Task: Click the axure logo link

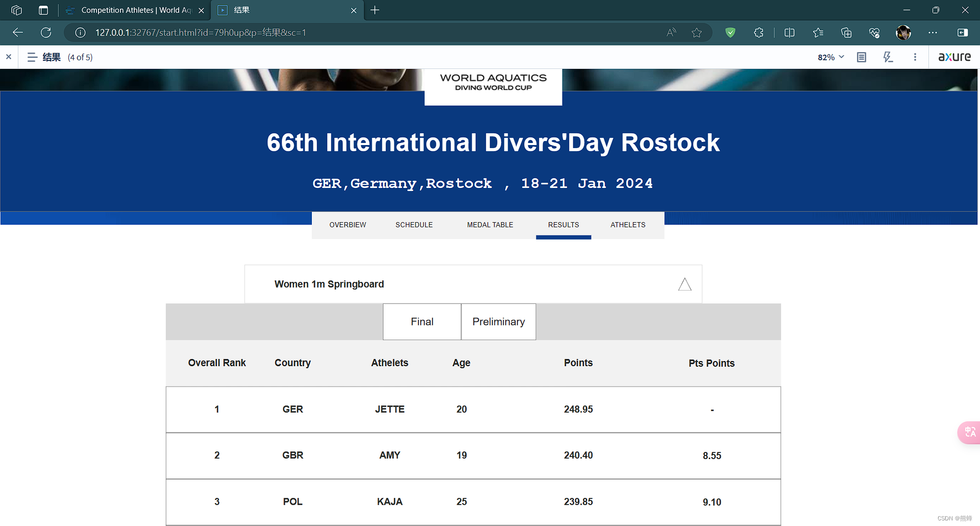Action: coord(954,57)
